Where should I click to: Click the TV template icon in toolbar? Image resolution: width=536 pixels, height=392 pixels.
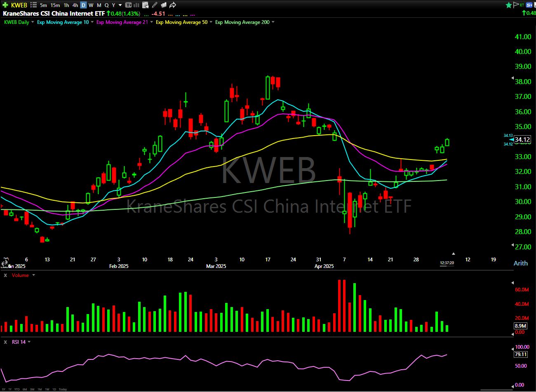pos(128,5)
